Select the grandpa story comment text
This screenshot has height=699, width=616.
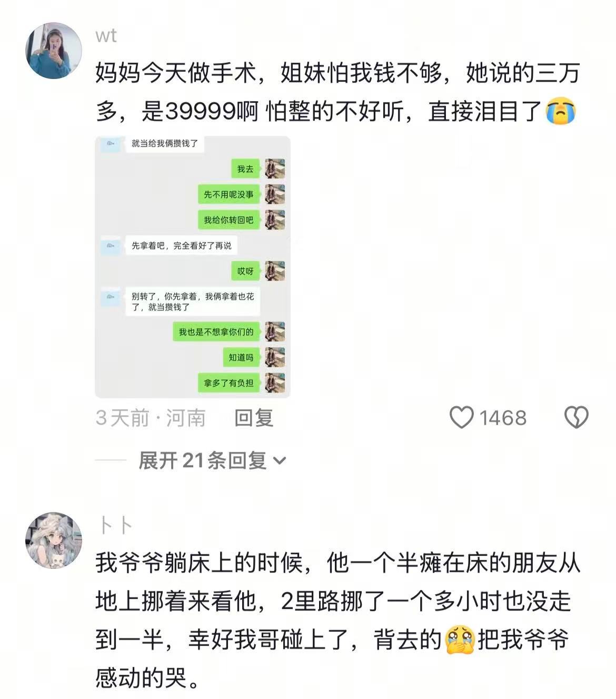coord(337,621)
